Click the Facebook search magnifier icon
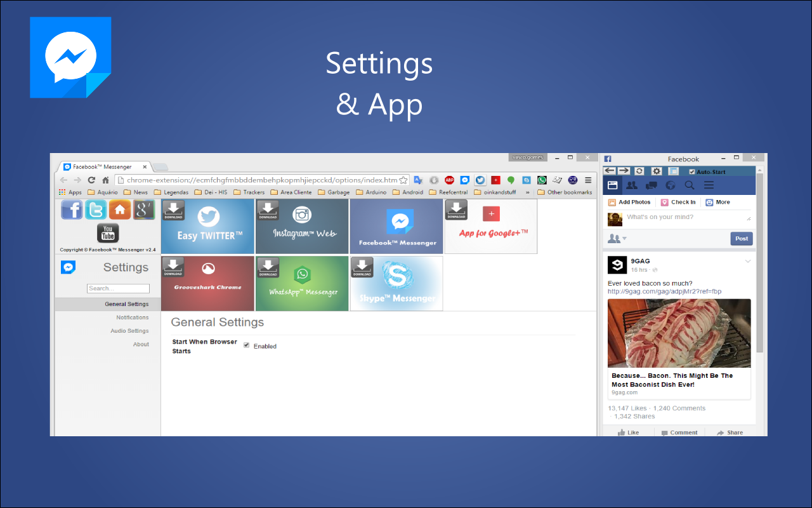This screenshot has height=508, width=812. pyautogui.click(x=690, y=185)
